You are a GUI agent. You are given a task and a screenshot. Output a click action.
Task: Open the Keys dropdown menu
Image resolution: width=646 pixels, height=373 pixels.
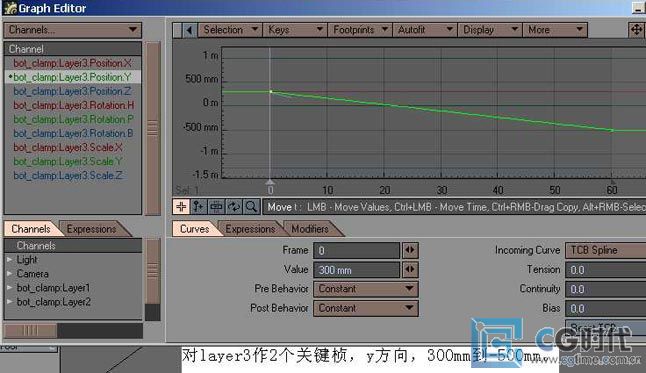pos(295,30)
